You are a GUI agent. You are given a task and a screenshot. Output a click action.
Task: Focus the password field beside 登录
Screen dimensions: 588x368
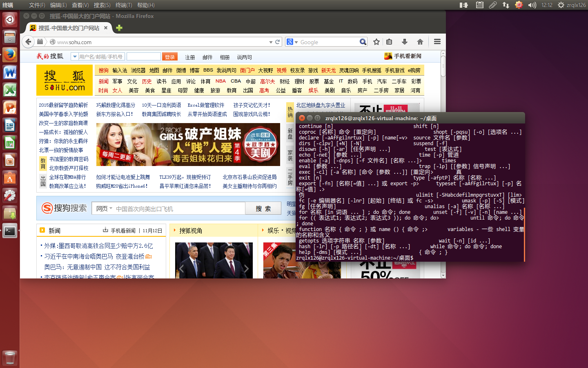144,56
